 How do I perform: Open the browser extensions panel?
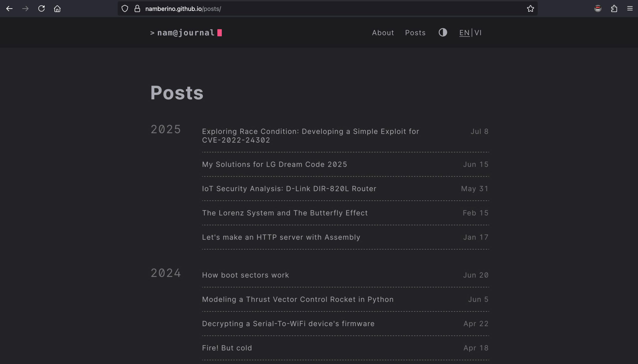coord(614,9)
